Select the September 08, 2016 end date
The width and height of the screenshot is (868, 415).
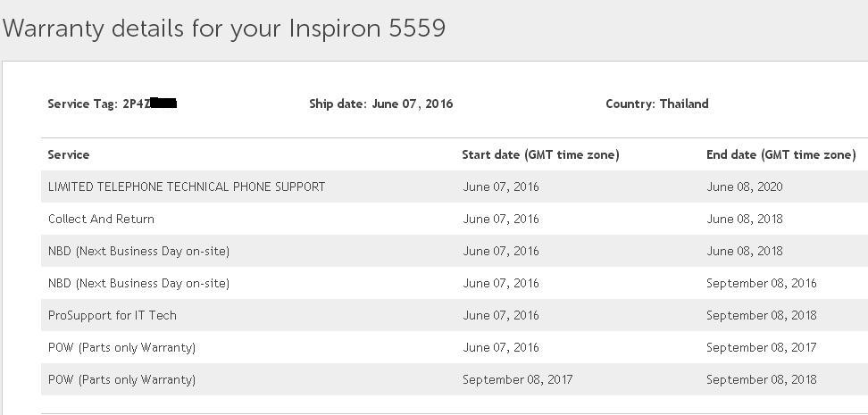[761, 283]
